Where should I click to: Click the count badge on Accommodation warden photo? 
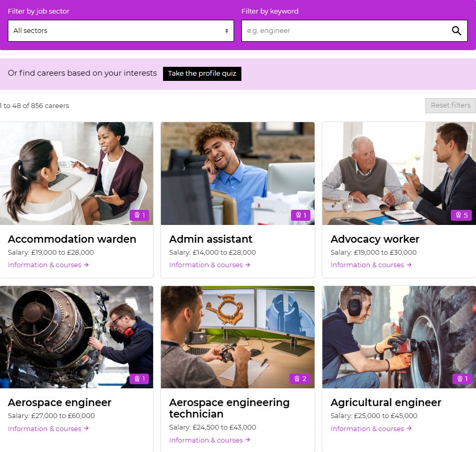[139, 215]
